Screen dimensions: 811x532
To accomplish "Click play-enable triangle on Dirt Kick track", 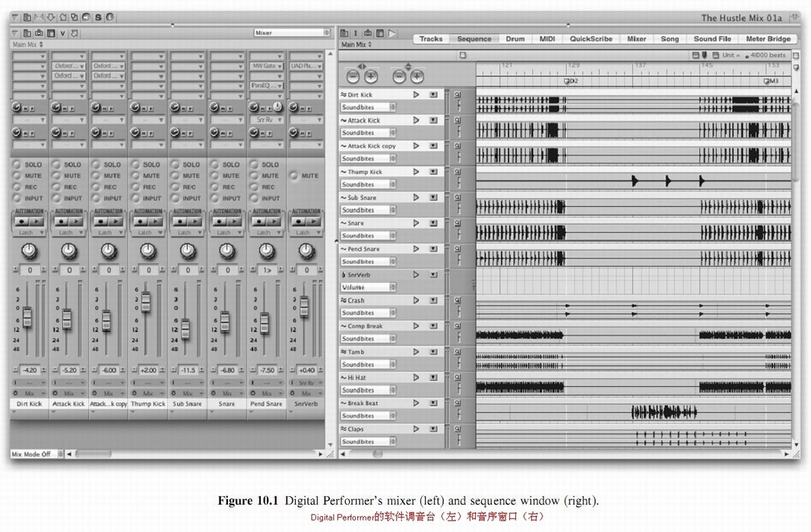I will coord(417,94).
